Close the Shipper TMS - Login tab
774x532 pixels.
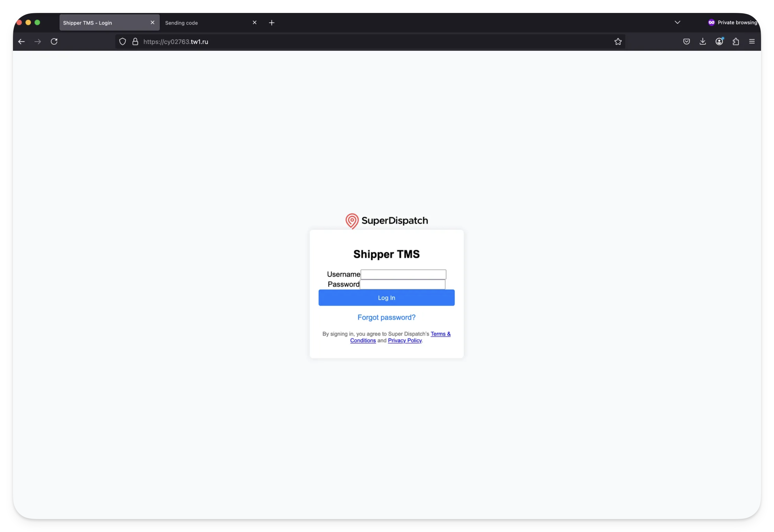click(x=153, y=23)
